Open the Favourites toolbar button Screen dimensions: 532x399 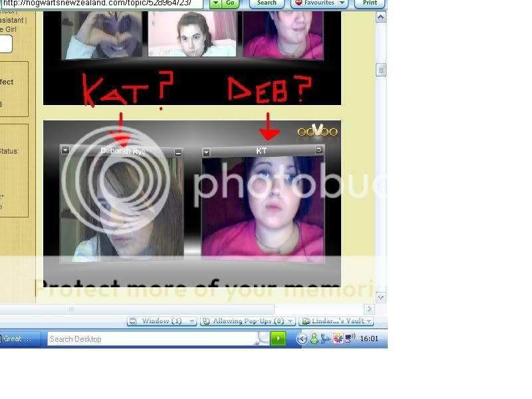315,3
